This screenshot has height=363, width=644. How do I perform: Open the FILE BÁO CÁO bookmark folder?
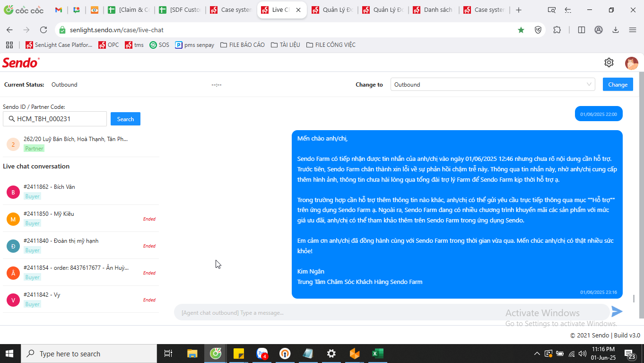pos(243,45)
